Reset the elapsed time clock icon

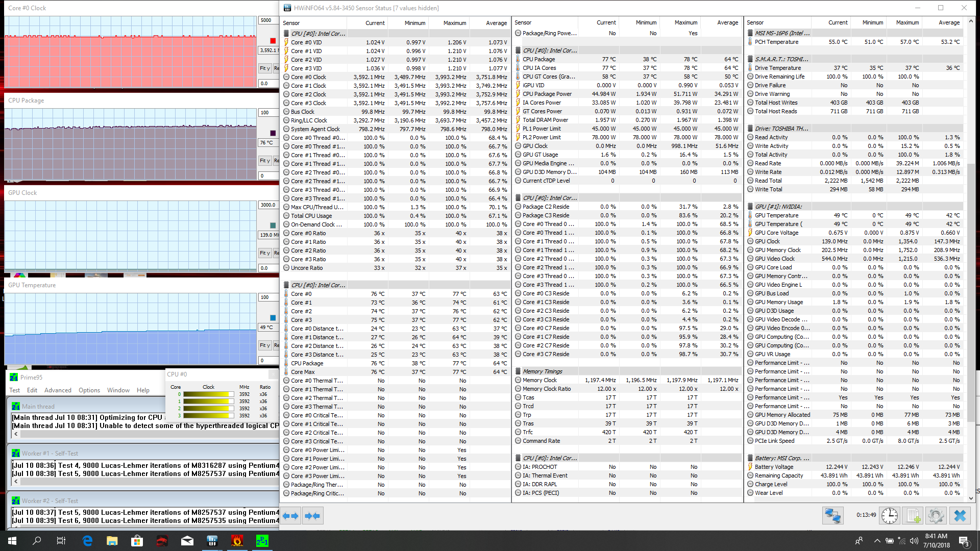tap(890, 516)
